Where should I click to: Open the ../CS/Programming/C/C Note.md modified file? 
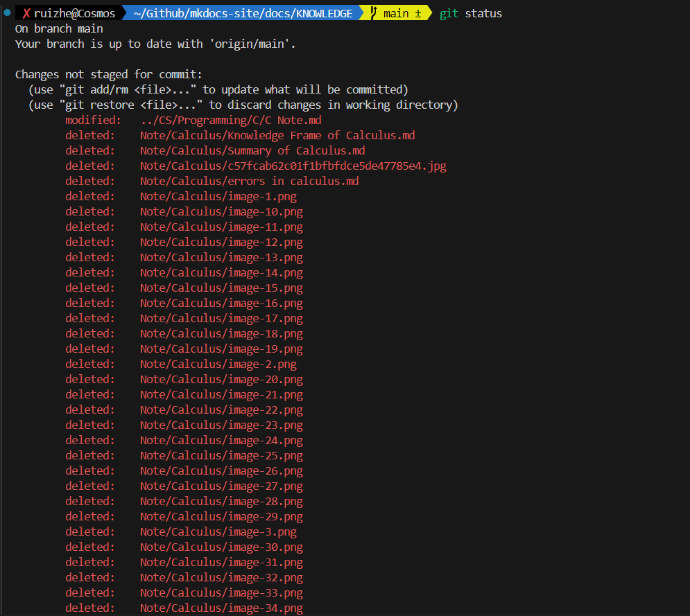tap(230, 121)
